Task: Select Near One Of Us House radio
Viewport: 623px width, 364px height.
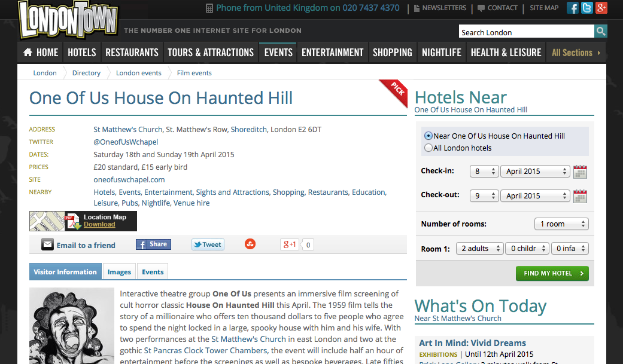Action: pyautogui.click(x=428, y=136)
